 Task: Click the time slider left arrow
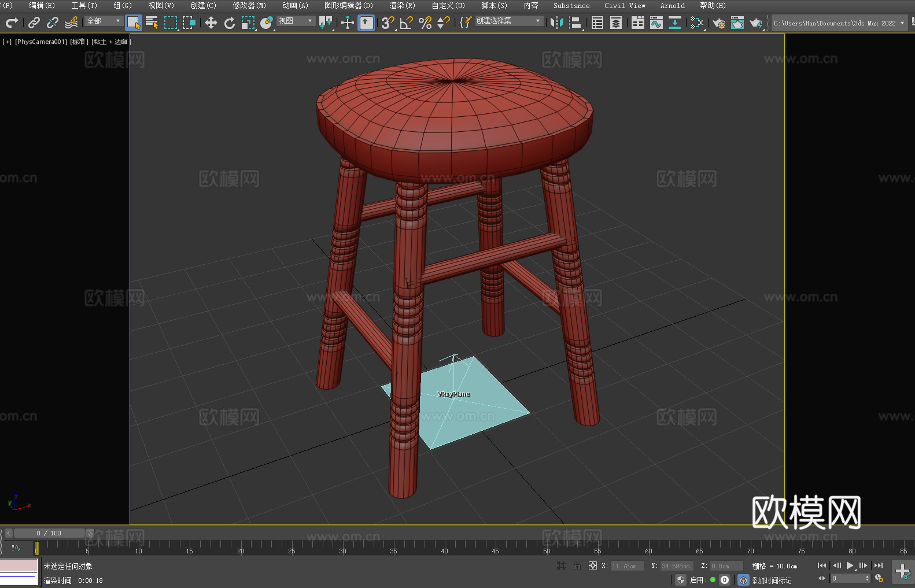(8, 533)
